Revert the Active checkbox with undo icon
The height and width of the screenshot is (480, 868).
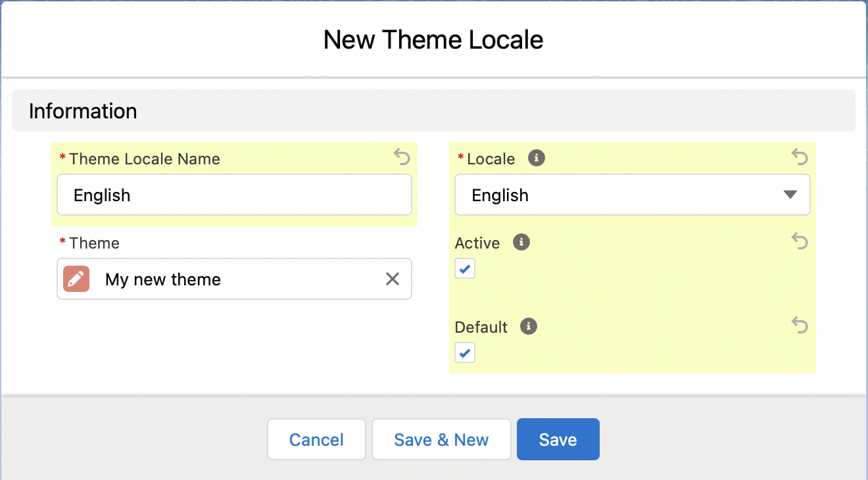tap(799, 241)
